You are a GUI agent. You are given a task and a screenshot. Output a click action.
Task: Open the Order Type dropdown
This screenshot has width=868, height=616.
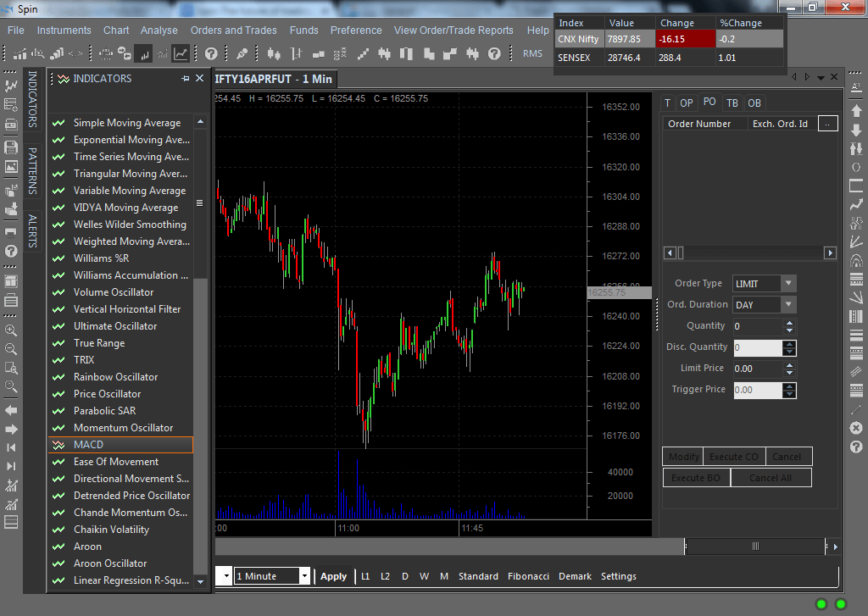pyautogui.click(x=788, y=284)
